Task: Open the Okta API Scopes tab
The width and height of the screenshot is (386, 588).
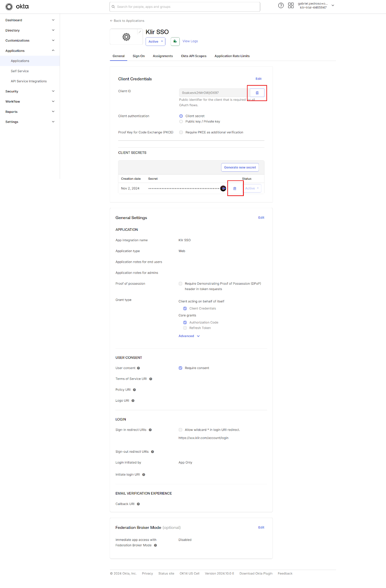Action: (193, 56)
